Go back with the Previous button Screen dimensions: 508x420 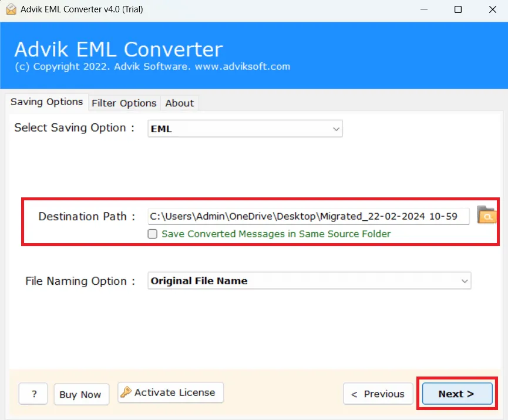point(378,394)
